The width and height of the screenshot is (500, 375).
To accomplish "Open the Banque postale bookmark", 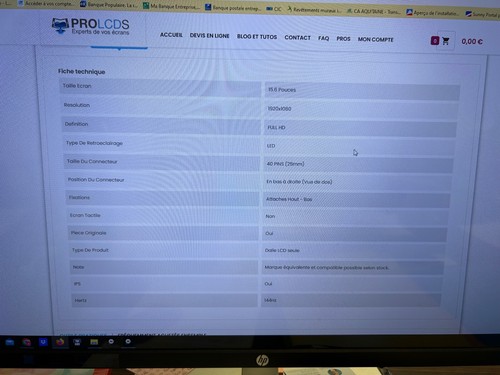I will tap(233, 8).
